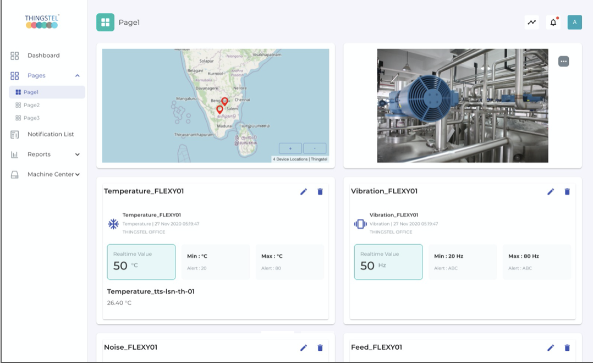593x364 pixels.
Task: Click the notification bell icon
Action: click(553, 23)
